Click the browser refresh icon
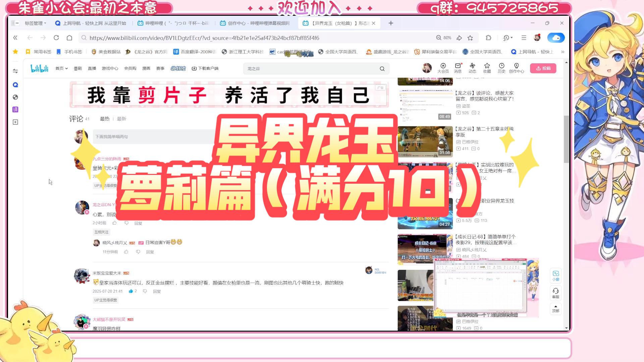Screen dimensions: 644x362 [56, 38]
